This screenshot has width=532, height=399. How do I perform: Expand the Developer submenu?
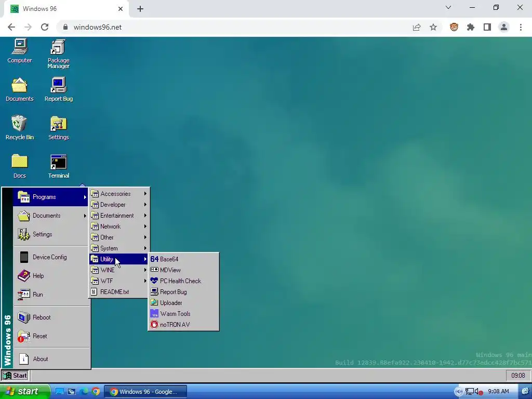point(119,205)
